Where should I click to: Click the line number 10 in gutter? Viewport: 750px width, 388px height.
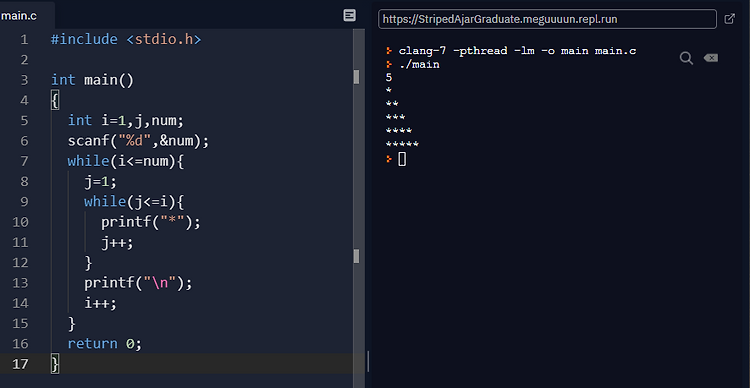point(20,222)
